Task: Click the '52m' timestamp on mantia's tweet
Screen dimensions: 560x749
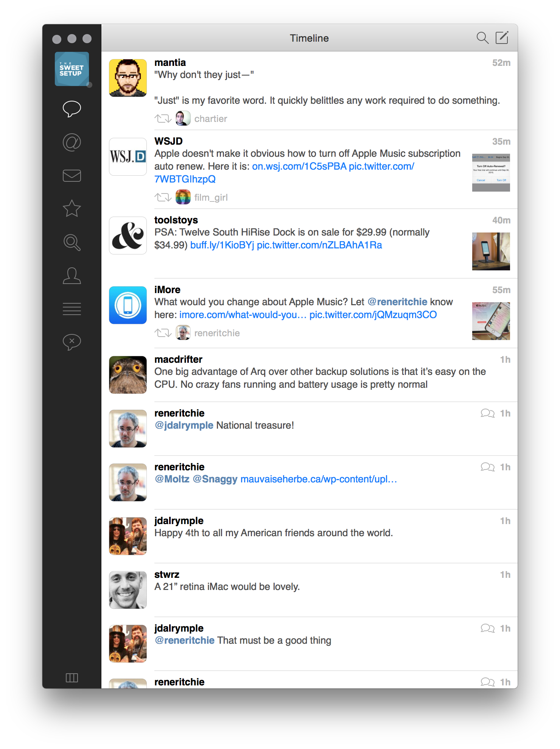Action: [x=501, y=63]
